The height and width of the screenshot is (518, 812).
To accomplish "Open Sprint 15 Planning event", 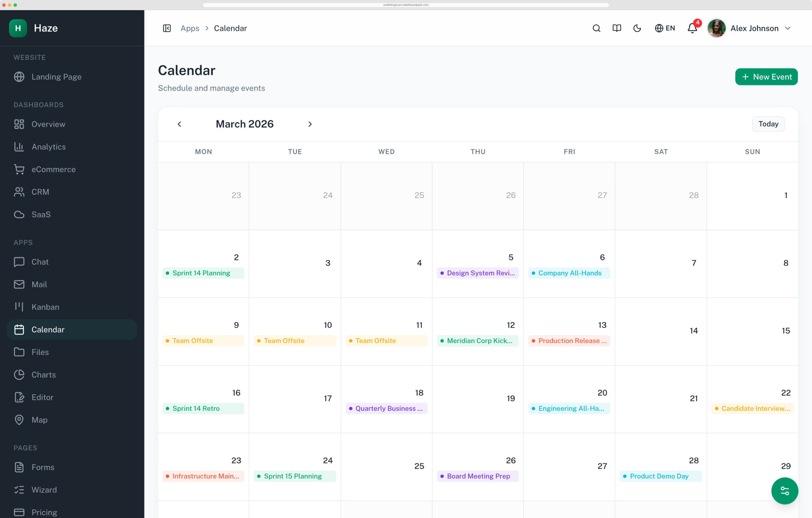I will click(x=295, y=476).
